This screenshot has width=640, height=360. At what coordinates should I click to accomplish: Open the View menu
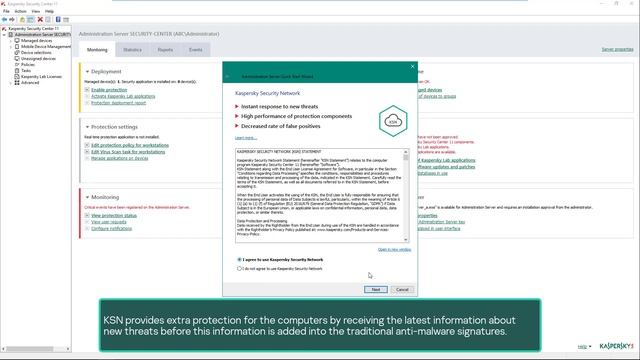tap(36, 11)
